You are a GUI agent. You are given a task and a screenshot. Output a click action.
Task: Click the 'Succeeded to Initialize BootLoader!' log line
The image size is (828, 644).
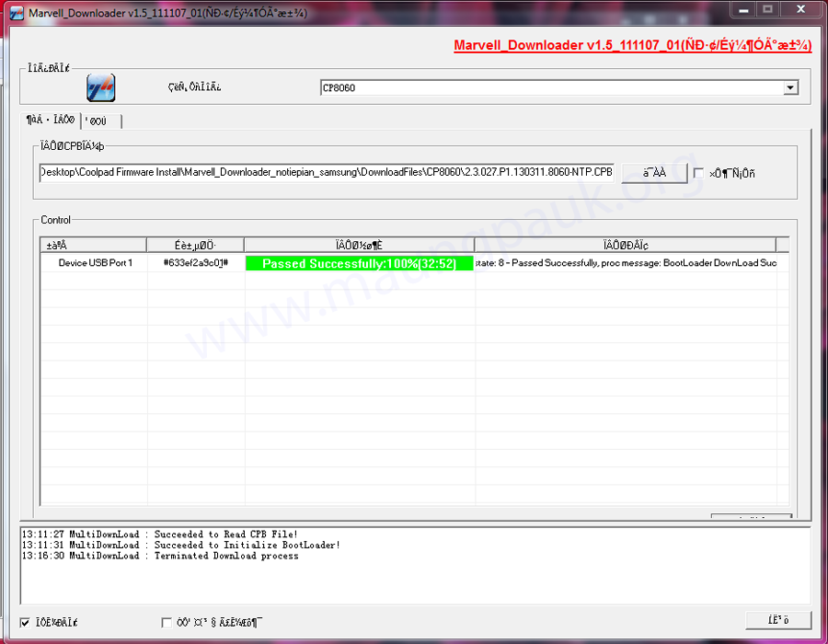pyautogui.click(x=180, y=545)
